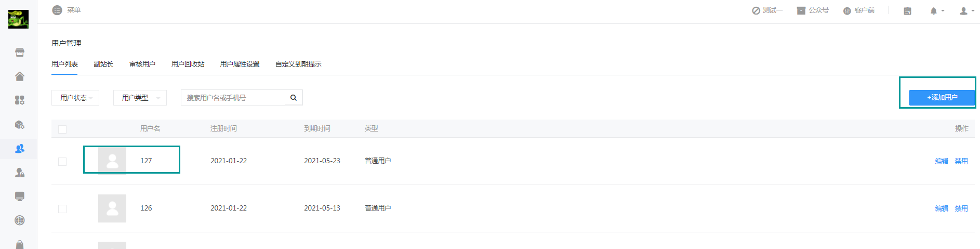980x249 pixels.
Task: Open the globe icon in sidebar
Action: click(x=20, y=220)
